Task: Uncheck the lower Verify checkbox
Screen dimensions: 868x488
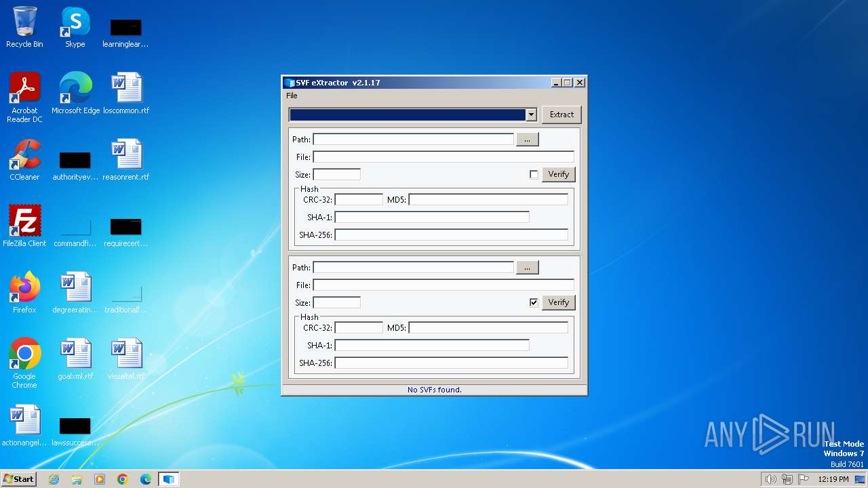Action: (x=534, y=302)
